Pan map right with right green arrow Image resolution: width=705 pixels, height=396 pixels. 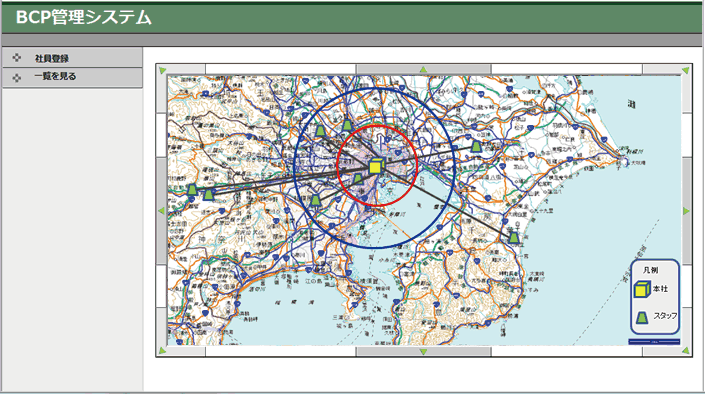[x=686, y=211]
